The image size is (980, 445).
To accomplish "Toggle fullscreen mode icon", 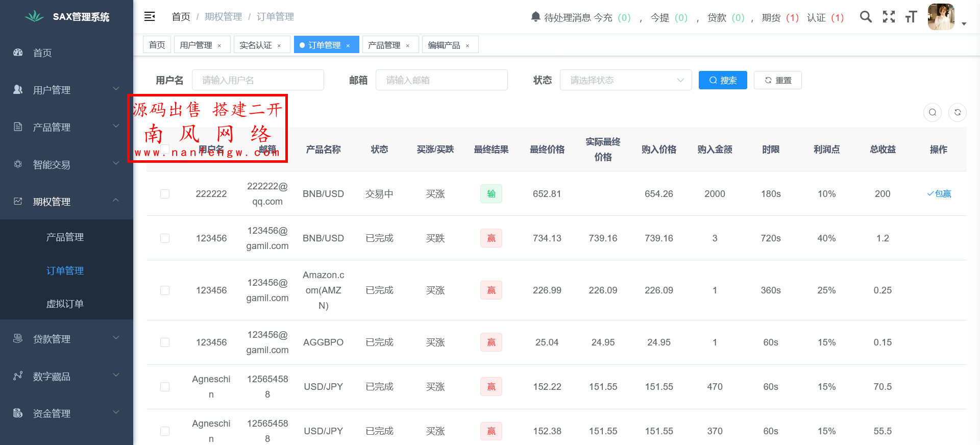I will coord(889,17).
